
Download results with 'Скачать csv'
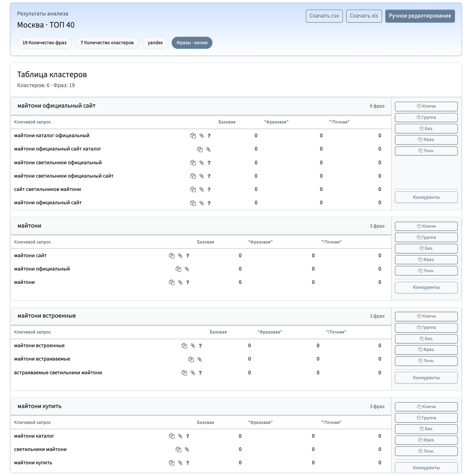click(x=324, y=16)
